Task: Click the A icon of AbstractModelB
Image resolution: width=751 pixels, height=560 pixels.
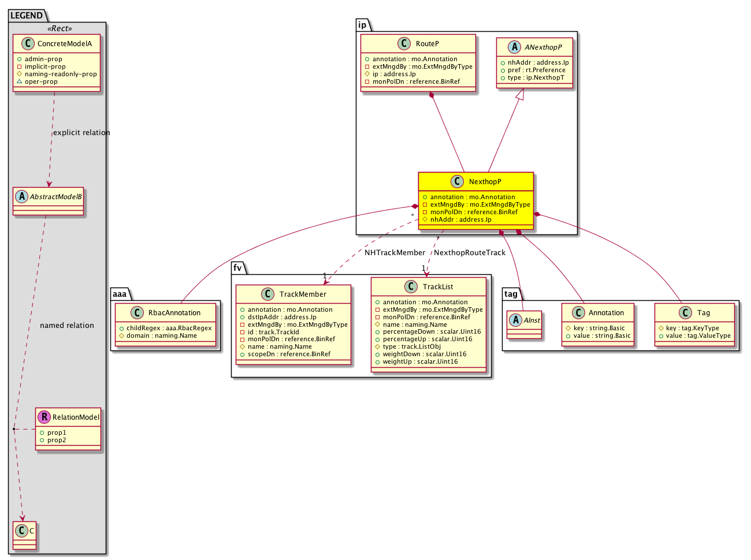Action: (x=22, y=196)
